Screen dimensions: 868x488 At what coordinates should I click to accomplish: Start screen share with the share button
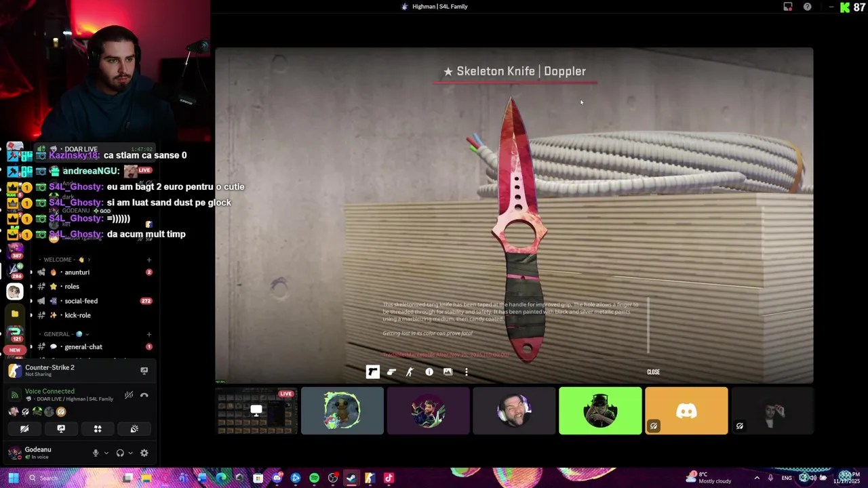click(61, 428)
